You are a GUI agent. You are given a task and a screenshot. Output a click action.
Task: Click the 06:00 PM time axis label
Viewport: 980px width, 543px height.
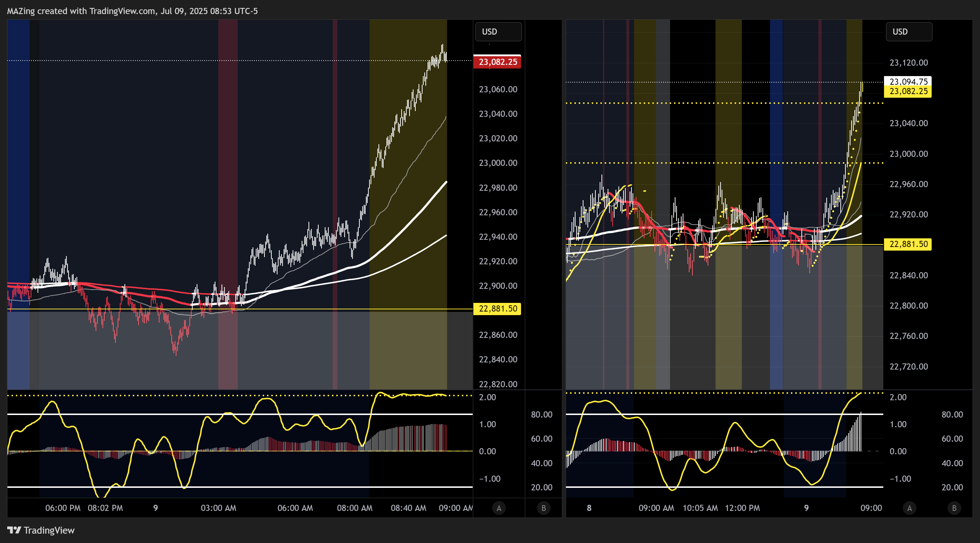click(x=63, y=508)
